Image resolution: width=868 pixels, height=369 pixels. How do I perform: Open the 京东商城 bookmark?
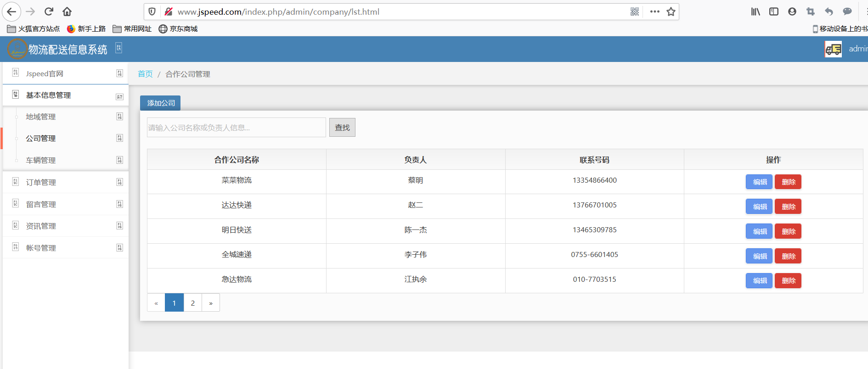[x=178, y=29]
